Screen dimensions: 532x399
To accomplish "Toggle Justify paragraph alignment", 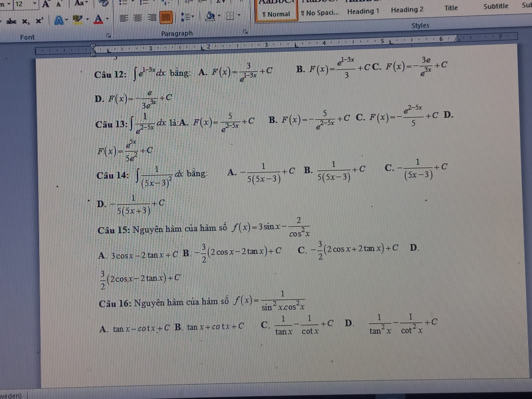I will (166, 17).
